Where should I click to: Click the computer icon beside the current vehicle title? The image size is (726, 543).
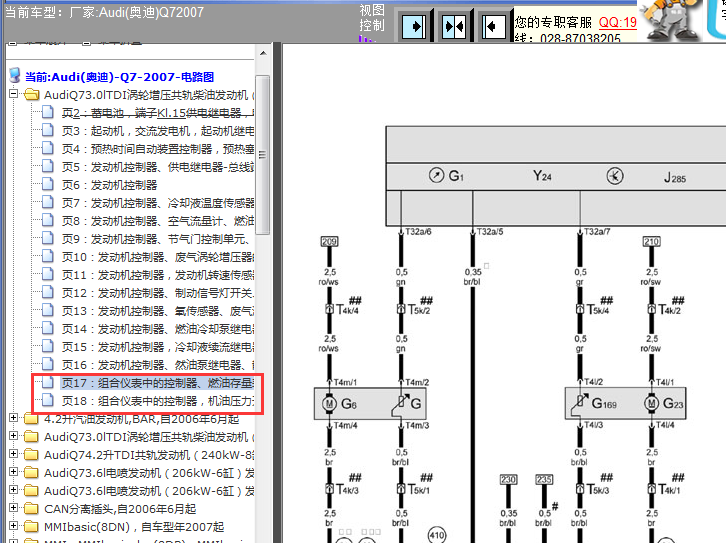tap(15, 75)
